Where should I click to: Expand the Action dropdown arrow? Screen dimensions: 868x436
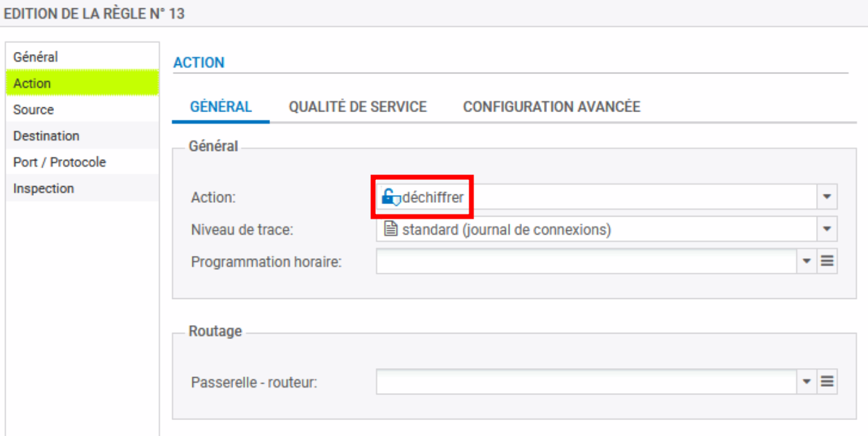click(826, 197)
